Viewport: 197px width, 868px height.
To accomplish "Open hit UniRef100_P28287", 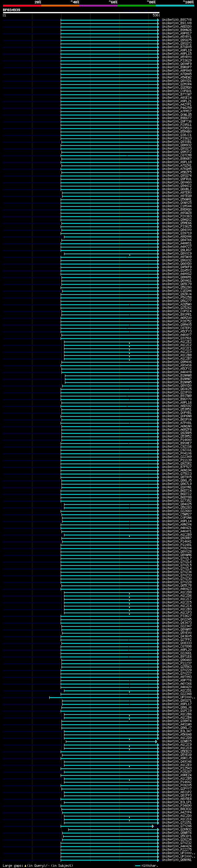I will point(177,772).
